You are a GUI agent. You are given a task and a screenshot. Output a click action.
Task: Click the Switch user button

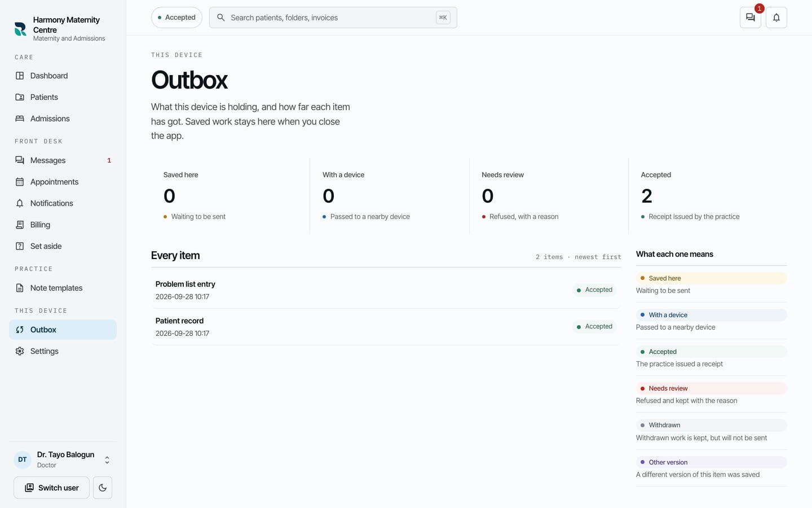pyautogui.click(x=51, y=488)
